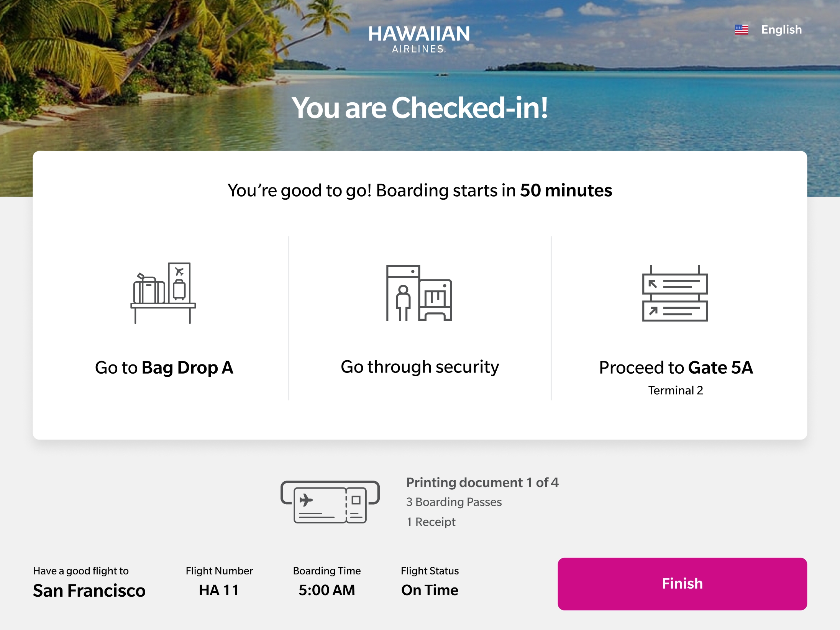Tap flight number HA 11

[219, 590]
